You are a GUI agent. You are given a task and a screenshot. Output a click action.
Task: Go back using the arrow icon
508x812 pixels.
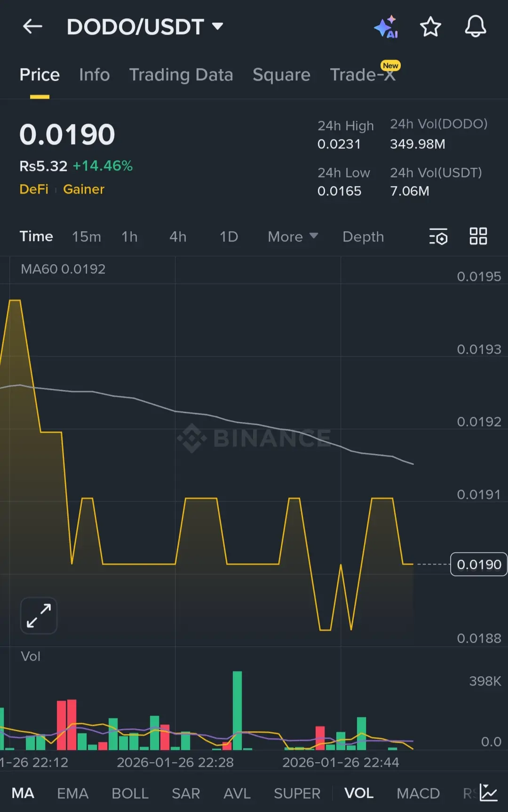32,26
